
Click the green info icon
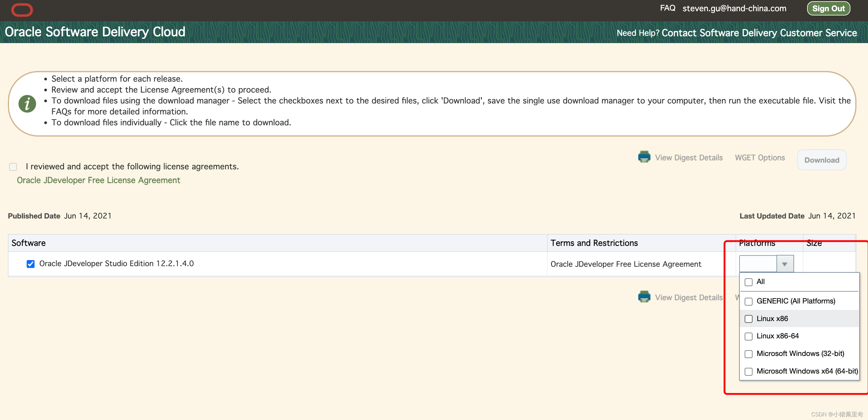[x=27, y=103]
